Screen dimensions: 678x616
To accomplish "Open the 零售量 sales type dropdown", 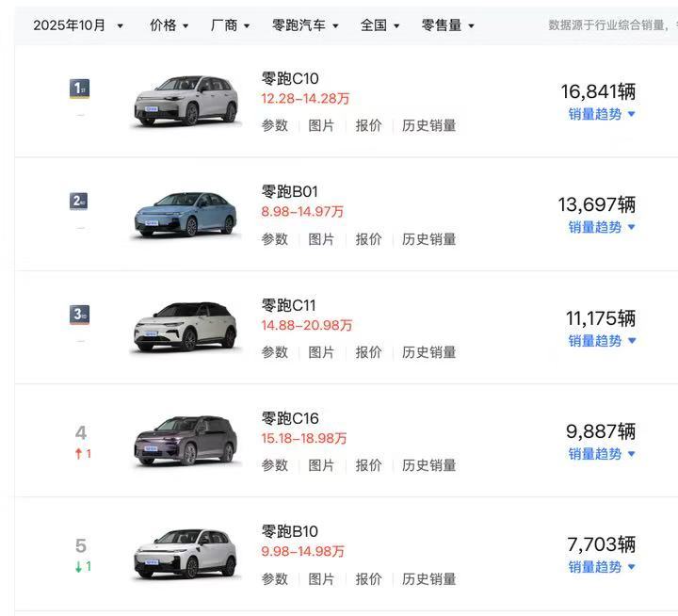I will tap(447, 25).
